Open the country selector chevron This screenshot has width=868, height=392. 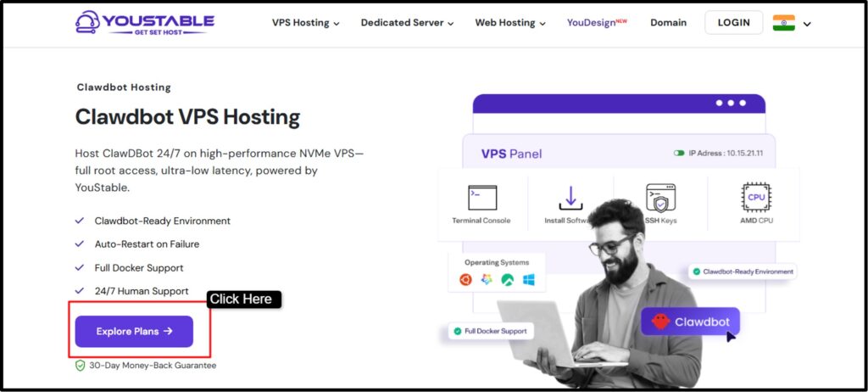807,24
